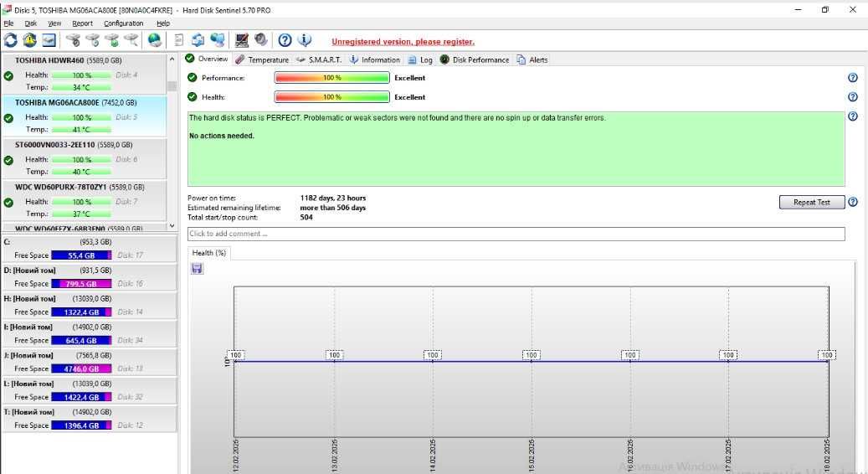868x474 pixels.
Task: Click the help icon beside Repeat Test
Action: pyautogui.click(x=853, y=202)
